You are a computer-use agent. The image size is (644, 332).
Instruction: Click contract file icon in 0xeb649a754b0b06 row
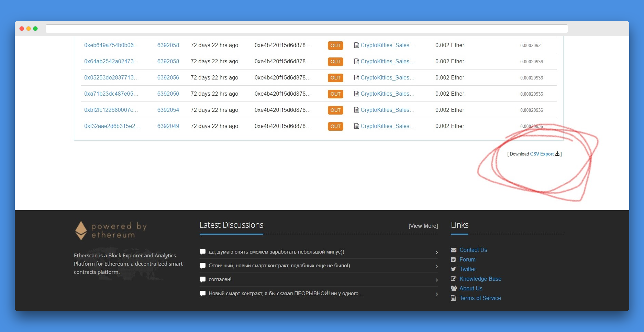coord(357,45)
